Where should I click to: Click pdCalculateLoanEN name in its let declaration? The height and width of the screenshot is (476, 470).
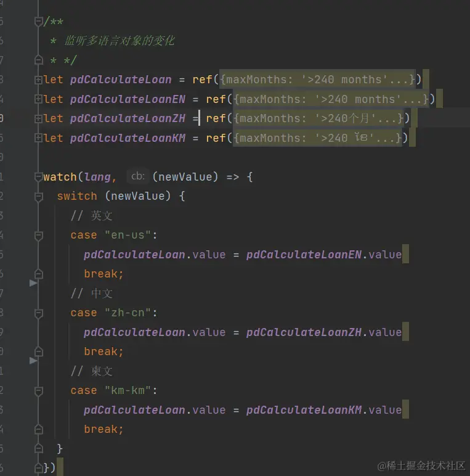pyautogui.click(x=128, y=99)
